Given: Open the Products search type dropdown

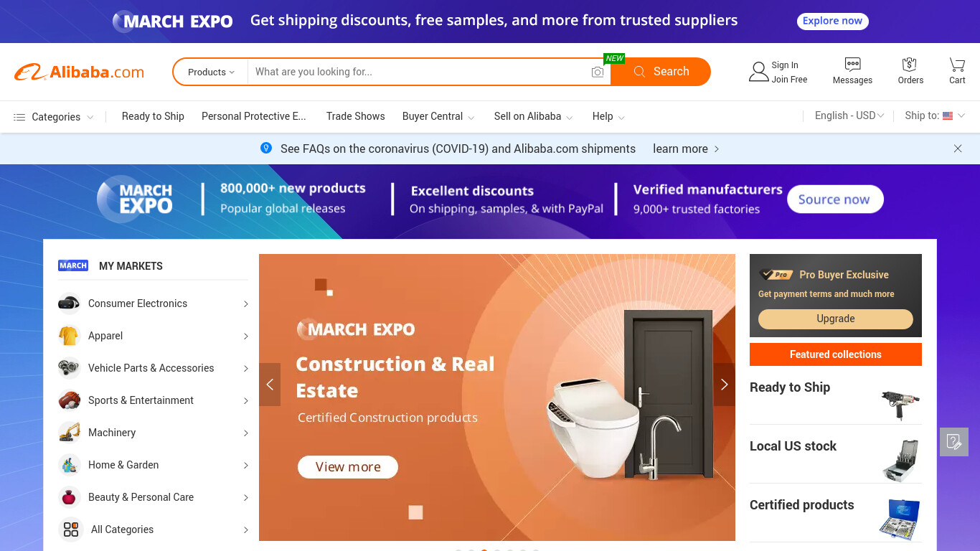Looking at the screenshot, I should pyautogui.click(x=211, y=72).
